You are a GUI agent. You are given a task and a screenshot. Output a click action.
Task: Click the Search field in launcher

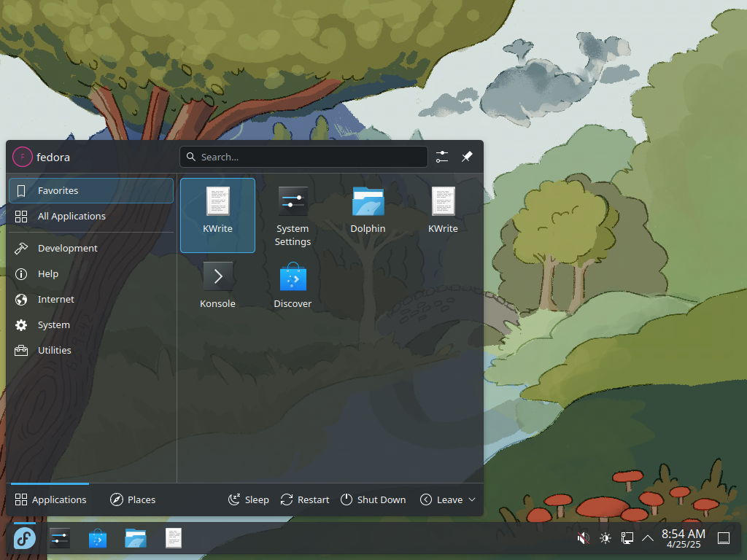click(x=303, y=157)
